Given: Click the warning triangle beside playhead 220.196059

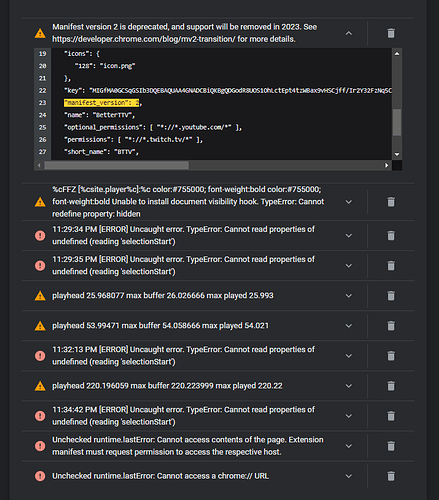Looking at the screenshot, I should point(40,386).
